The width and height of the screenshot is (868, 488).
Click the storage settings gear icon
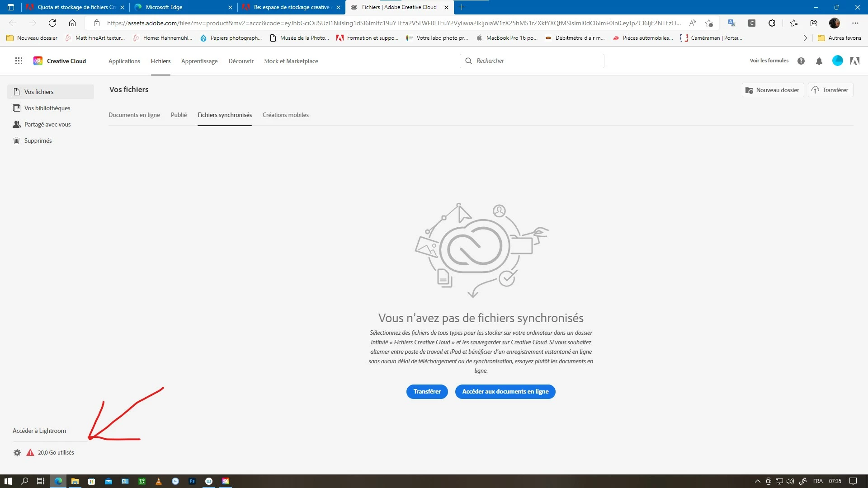[17, 453]
